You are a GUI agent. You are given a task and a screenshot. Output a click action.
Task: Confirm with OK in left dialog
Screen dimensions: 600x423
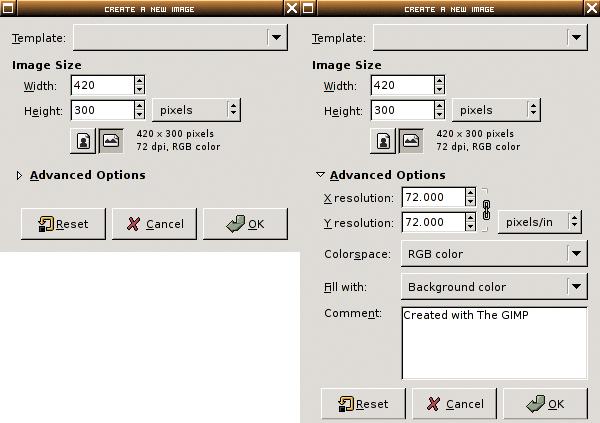tap(245, 224)
